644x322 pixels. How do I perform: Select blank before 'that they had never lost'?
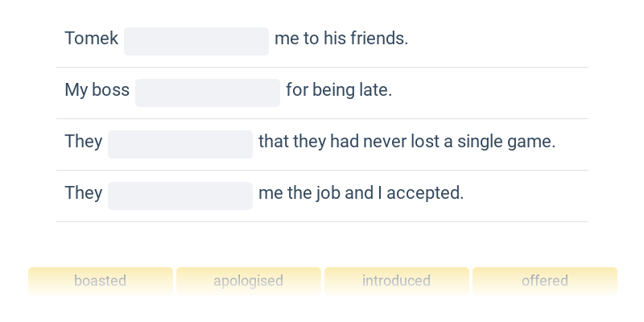coord(180,144)
